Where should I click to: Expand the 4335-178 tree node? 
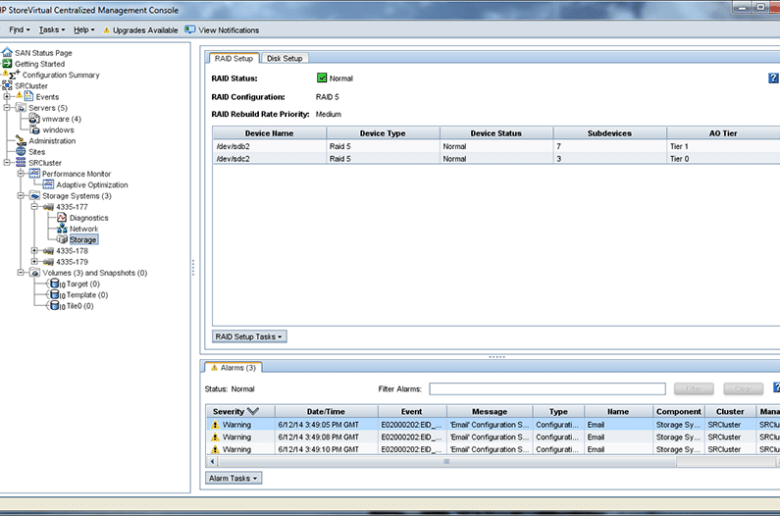[34, 251]
